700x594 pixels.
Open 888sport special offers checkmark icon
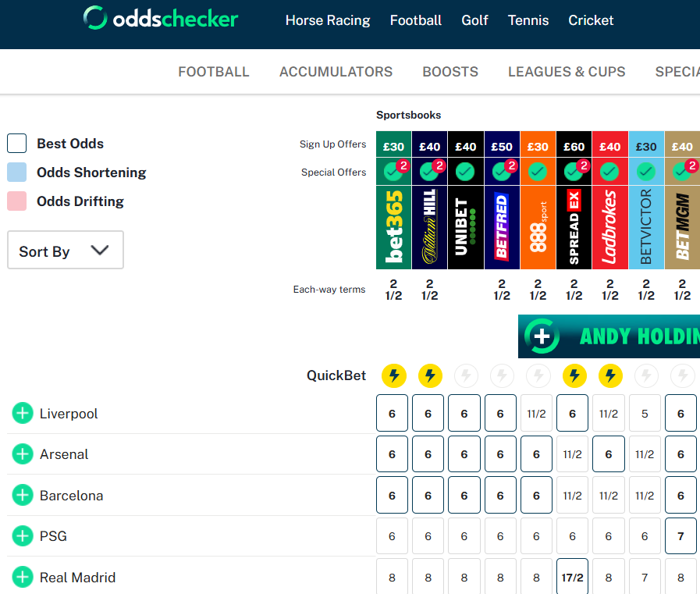tap(538, 172)
